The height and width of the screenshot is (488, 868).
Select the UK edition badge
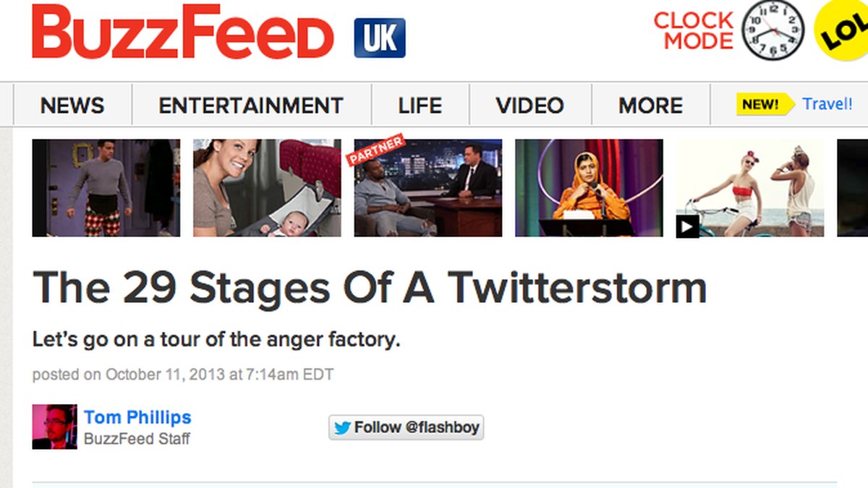tap(380, 38)
